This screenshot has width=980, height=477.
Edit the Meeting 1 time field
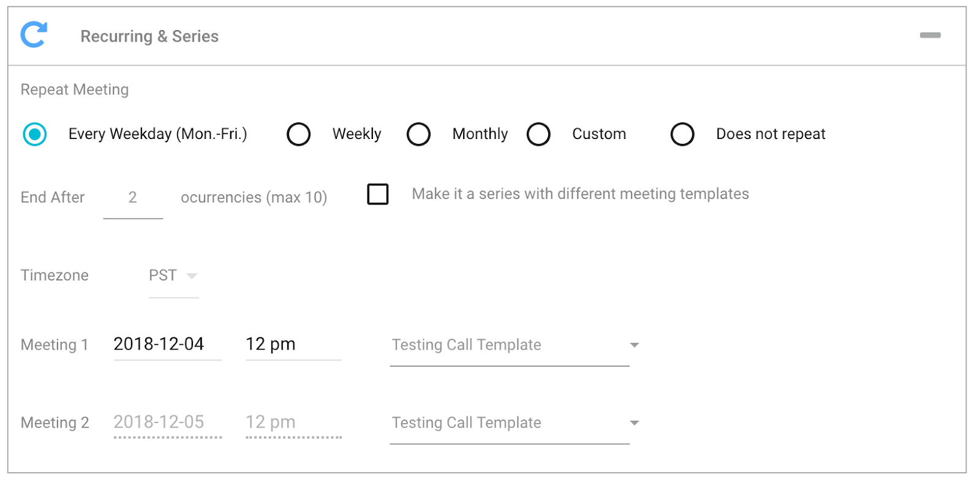tap(293, 344)
